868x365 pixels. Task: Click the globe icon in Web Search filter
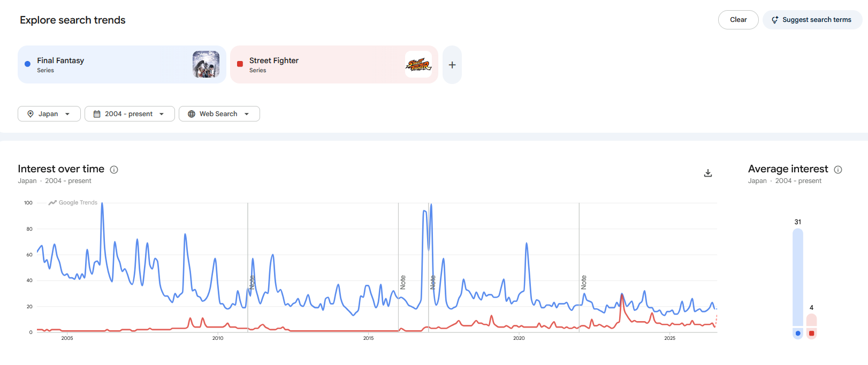pyautogui.click(x=192, y=114)
